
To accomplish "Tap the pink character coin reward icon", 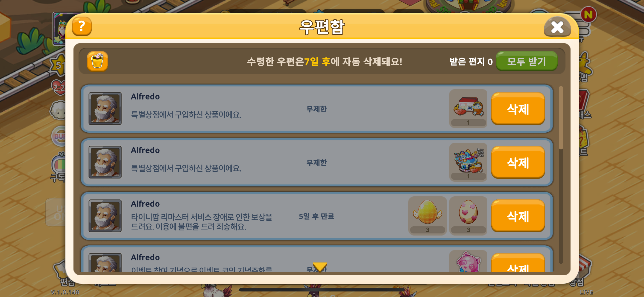I will (x=468, y=262).
